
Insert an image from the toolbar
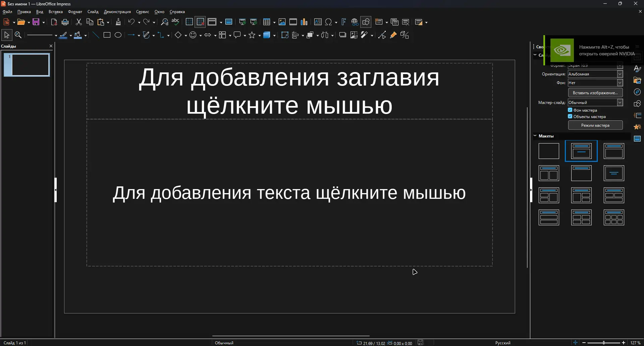pyautogui.click(x=282, y=22)
